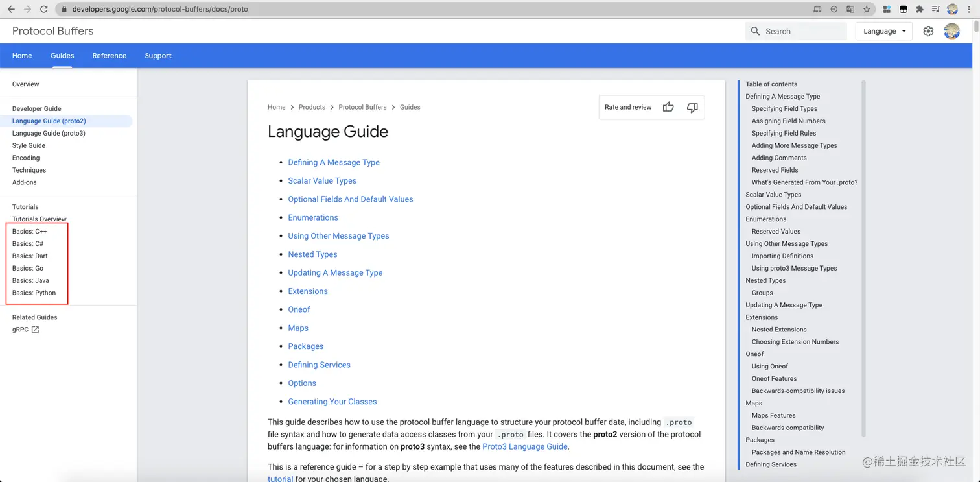Open Basics: Java tutorial
The width and height of the screenshot is (980, 482).
pos(30,281)
